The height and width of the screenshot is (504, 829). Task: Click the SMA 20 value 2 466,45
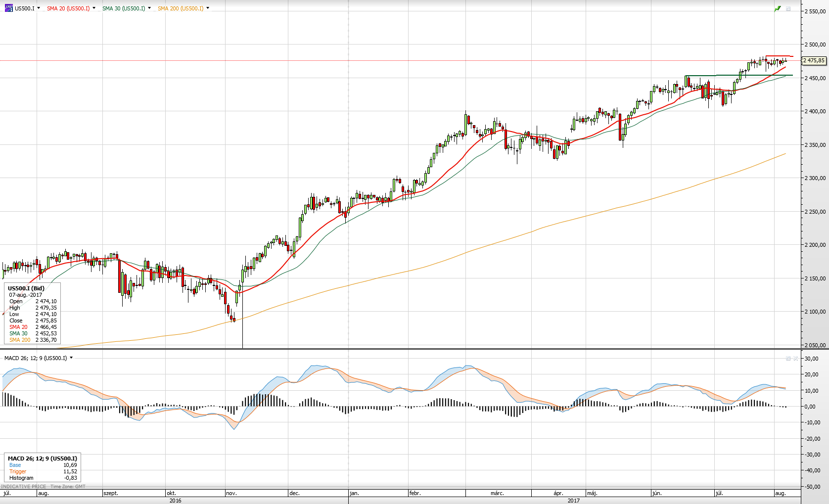pyautogui.click(x=46, y=327)
